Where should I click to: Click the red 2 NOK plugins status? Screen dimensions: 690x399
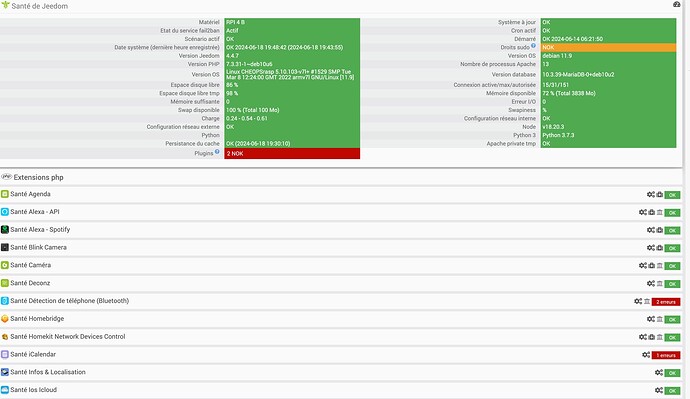coord(292,154)
